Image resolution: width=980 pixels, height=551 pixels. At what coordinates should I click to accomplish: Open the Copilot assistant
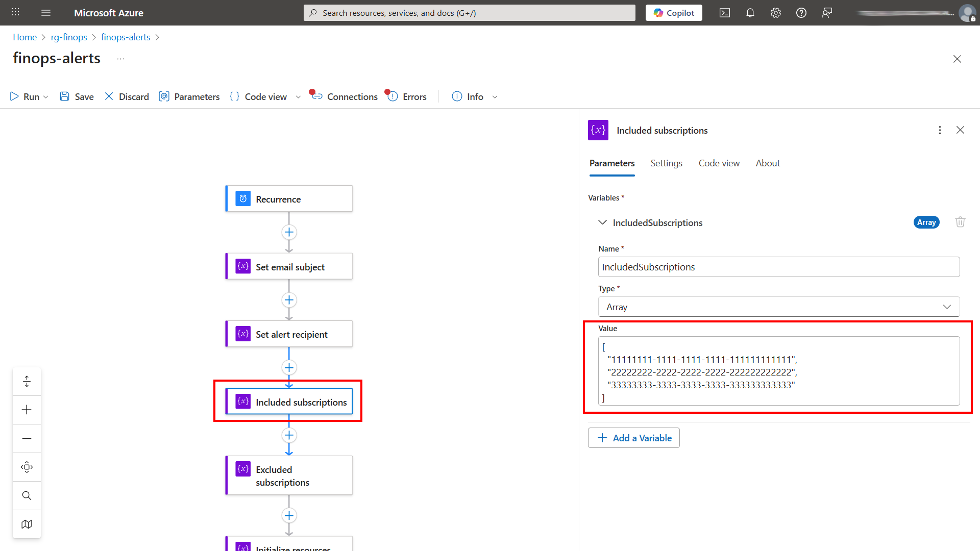pos(673,13)
